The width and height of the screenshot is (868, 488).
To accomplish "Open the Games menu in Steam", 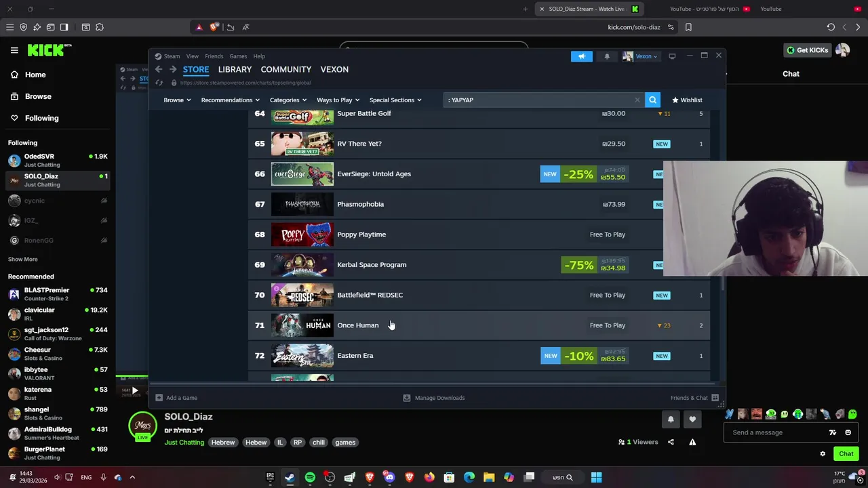I will click(238, 56).
